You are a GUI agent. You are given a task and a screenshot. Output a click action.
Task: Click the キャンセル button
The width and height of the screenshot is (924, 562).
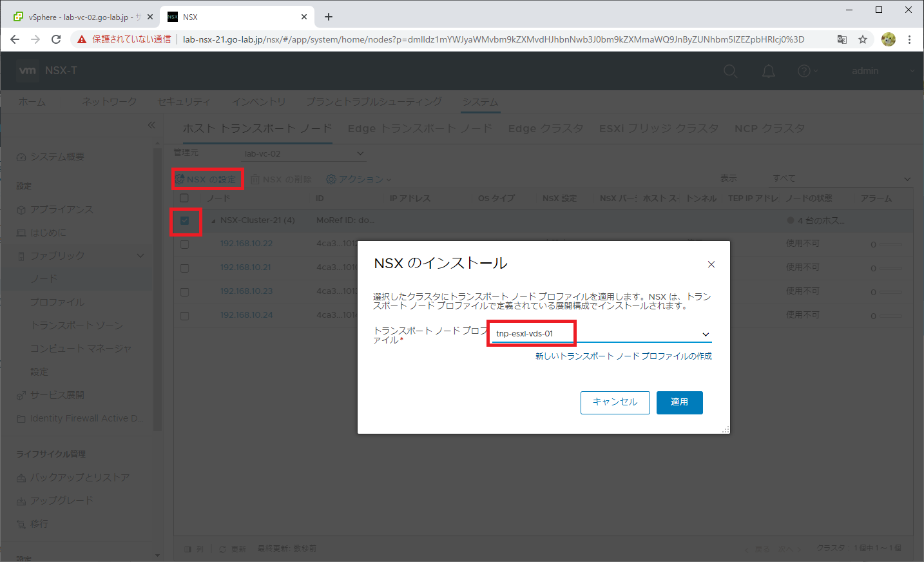click(615, 402)
